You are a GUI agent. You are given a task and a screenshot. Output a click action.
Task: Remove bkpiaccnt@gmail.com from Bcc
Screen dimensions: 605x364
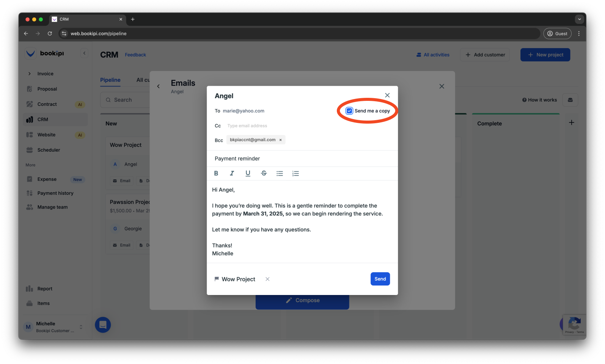(x=281, y=140)
